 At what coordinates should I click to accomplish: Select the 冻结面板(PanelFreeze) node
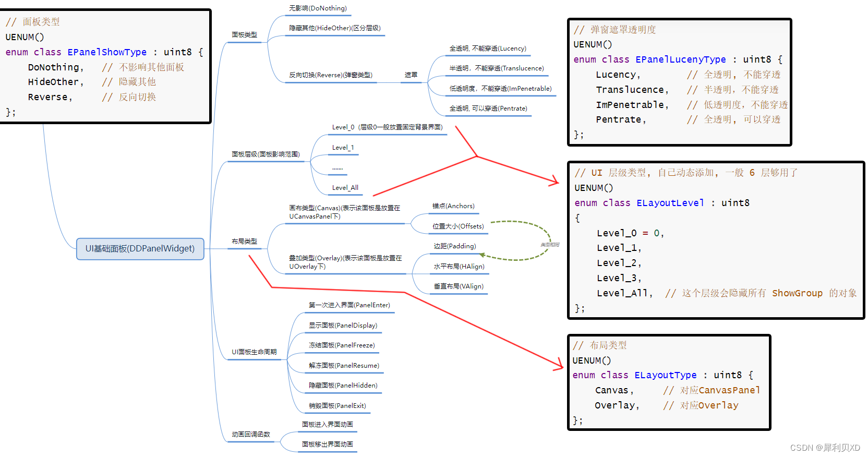tap(342, 345)
